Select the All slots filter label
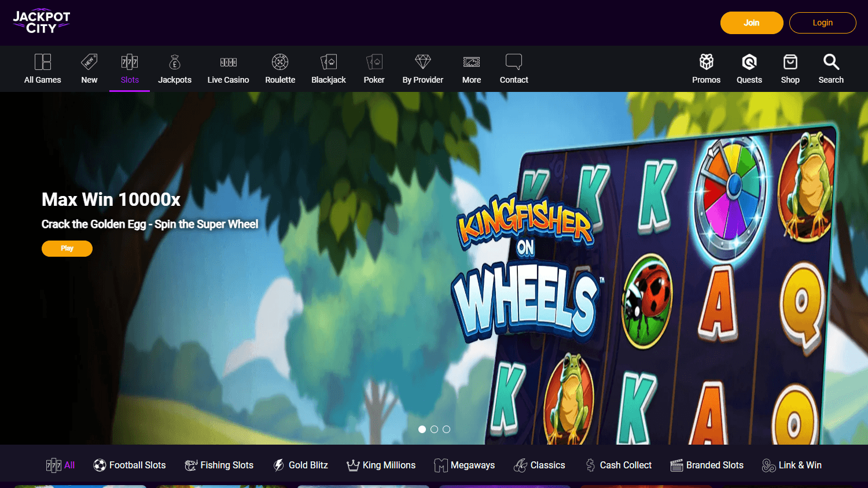The image size is (868, 488). point(69,465)
